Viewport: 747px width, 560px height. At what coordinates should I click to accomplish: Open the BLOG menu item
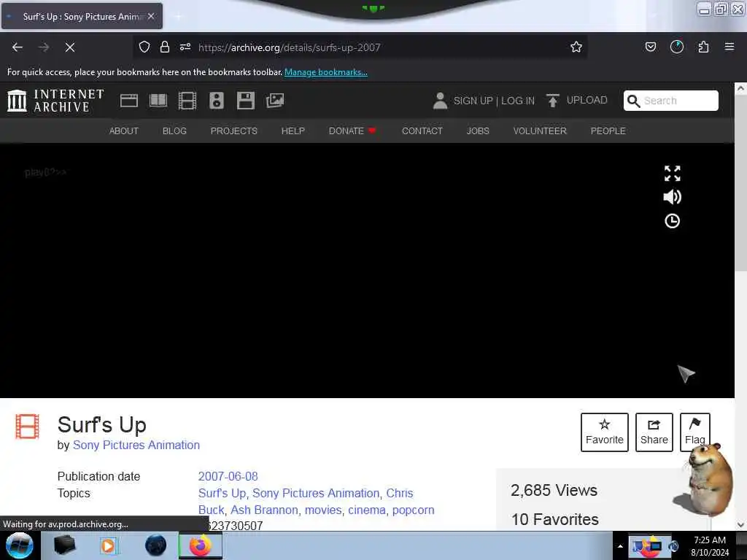(174, 131)
